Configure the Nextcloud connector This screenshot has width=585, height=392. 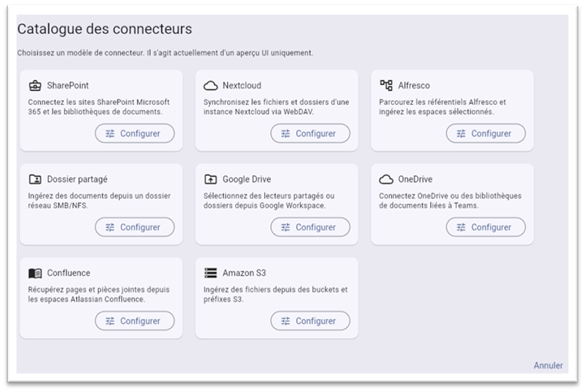tap(310, 134)
